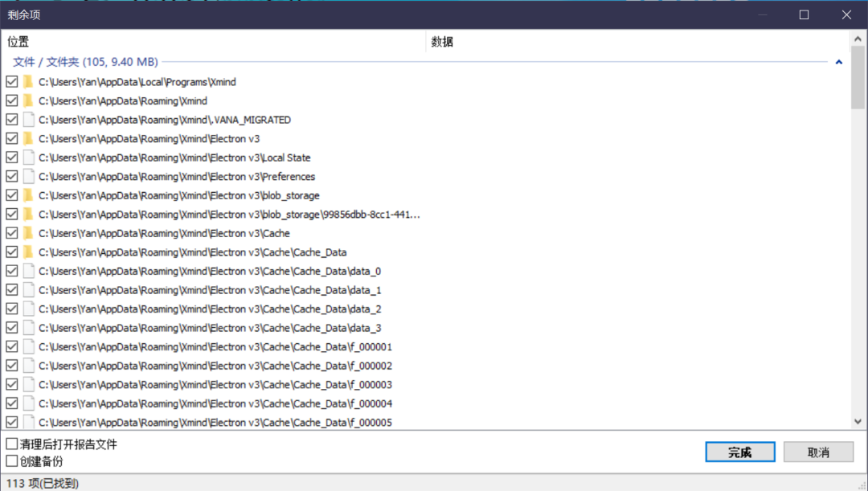Select the Cache_Data\f_000005 path text

coord(215,423)
